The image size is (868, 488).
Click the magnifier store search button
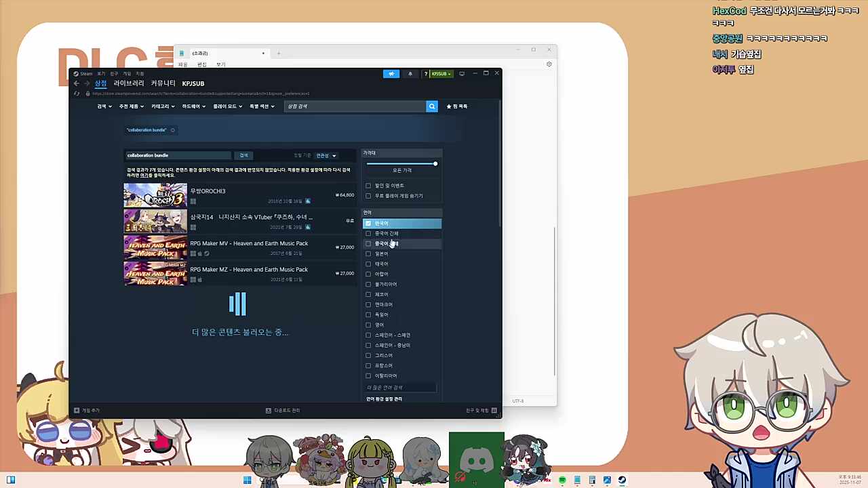[431, 106]
